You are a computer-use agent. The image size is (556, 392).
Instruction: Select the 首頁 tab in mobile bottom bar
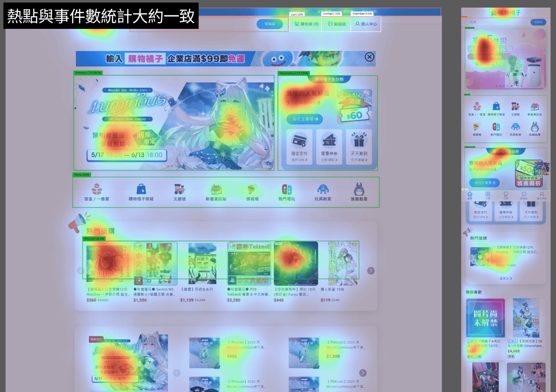coord(470,196)
